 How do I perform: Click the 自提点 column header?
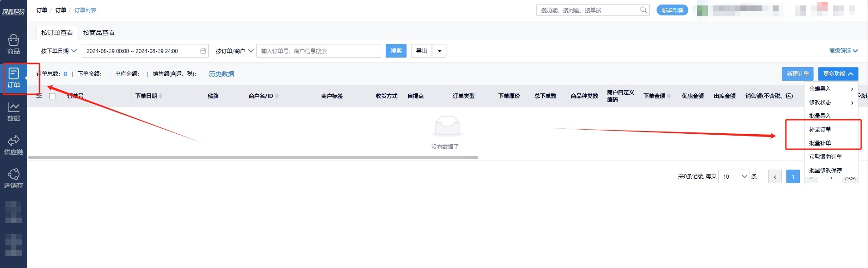point(416,96)
